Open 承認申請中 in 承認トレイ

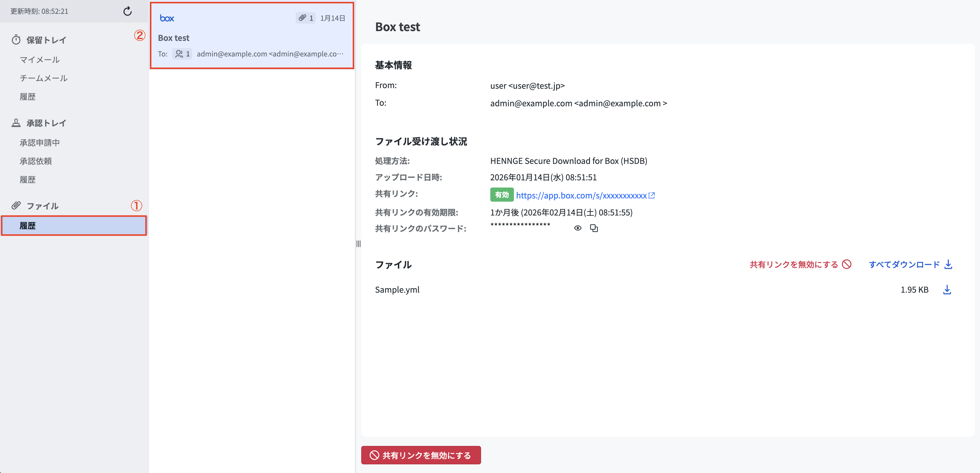pyautogui.click(x=39, y=143)
